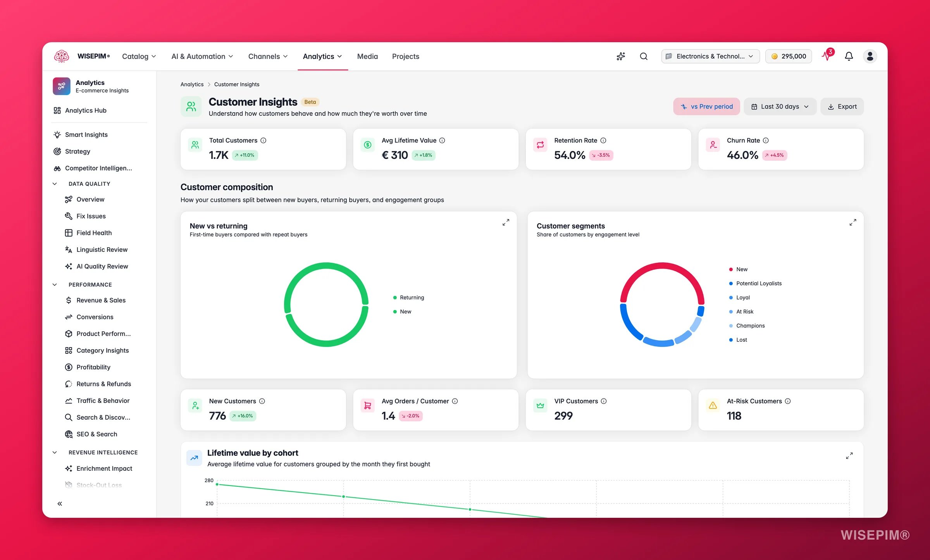This screenshot has width=930, height=560.
Task: Toggle Loyal segment in legend
Action: 739,298
